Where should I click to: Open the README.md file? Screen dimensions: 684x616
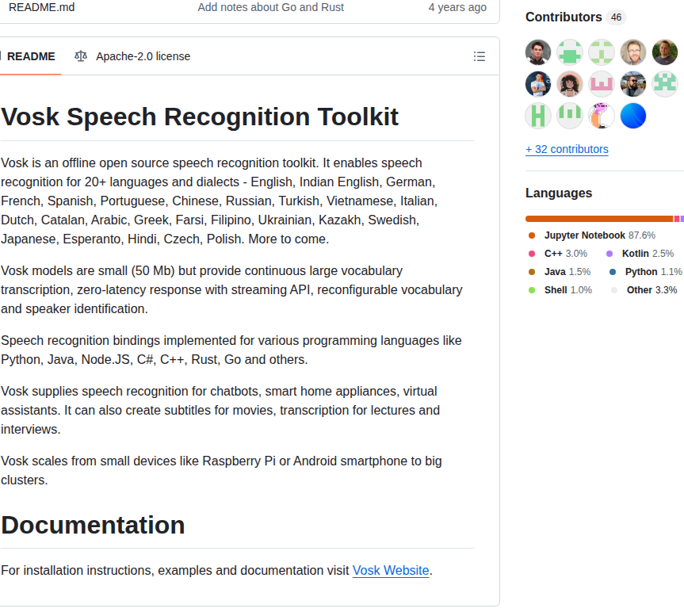[x=42, y=7]
